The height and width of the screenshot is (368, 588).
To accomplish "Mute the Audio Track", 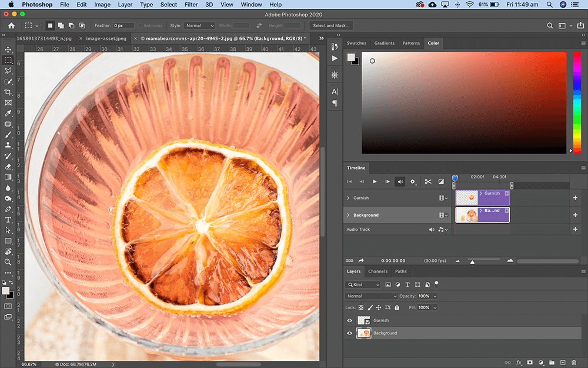I will click(x=432, y=230).
